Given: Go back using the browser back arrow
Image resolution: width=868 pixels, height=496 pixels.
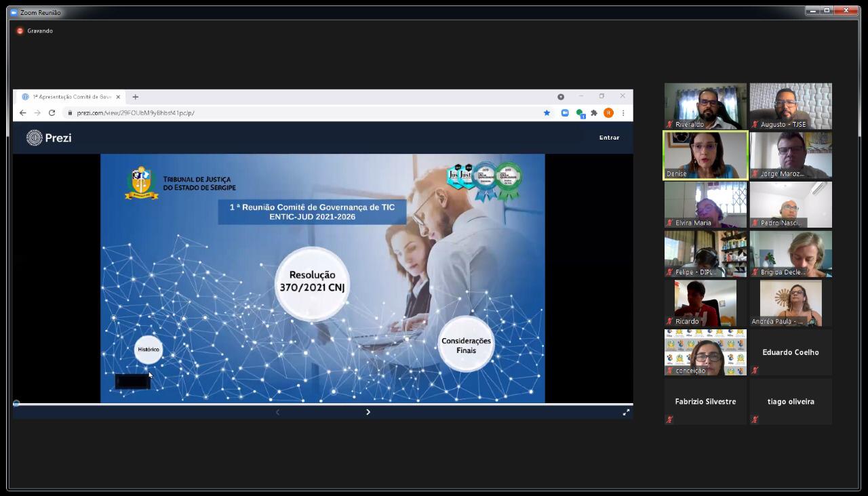Looking at the screenshot, I should pos(23,113).
